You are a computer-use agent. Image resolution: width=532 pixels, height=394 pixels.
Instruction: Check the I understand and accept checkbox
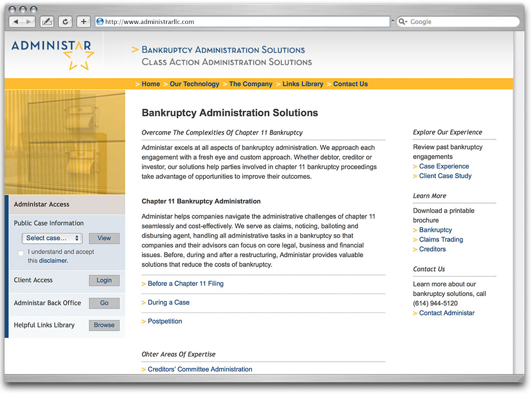coord(21,253)
